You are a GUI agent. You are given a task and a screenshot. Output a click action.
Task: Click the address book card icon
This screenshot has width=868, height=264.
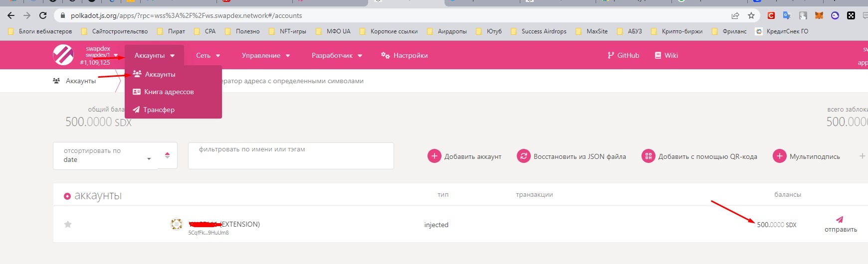(x=136, y=92)
